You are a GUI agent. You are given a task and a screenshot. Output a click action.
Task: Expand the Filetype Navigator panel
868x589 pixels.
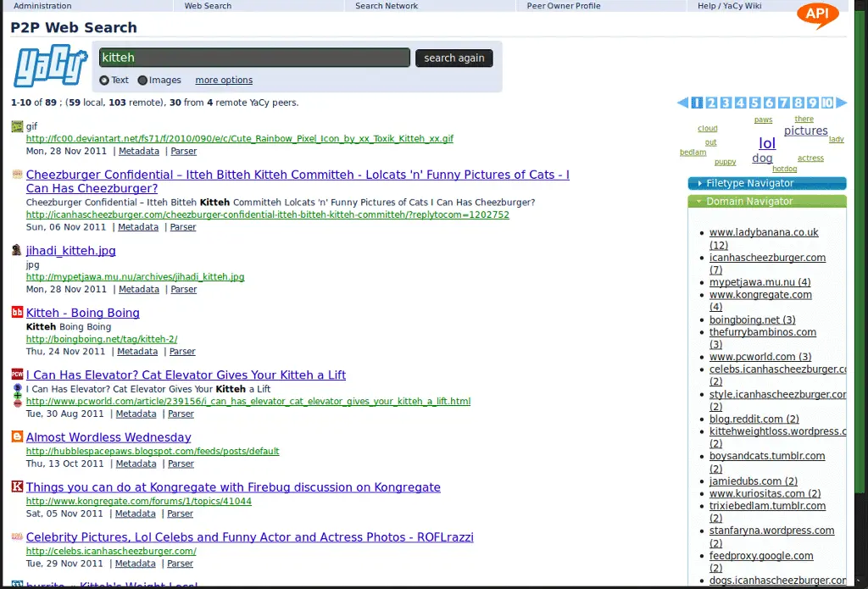point(766,183)
